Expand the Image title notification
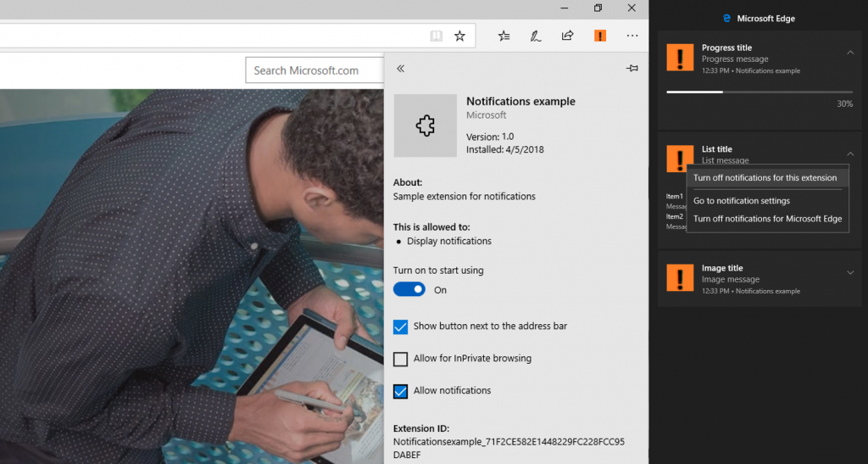This screenshot has width=868, height=464. (850, 272)
